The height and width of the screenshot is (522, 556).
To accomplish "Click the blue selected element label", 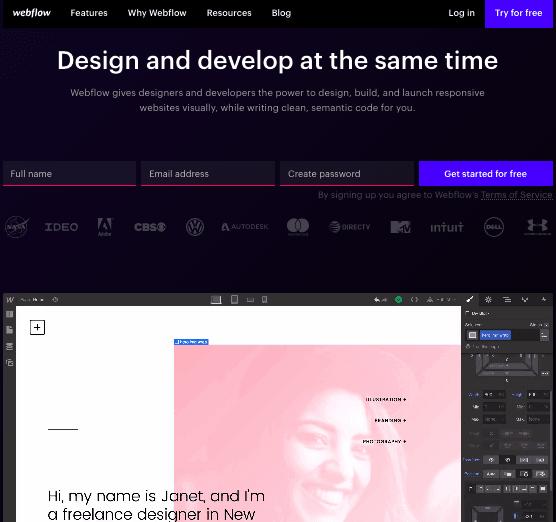I will pyautogui.click(x=191, y=342).
